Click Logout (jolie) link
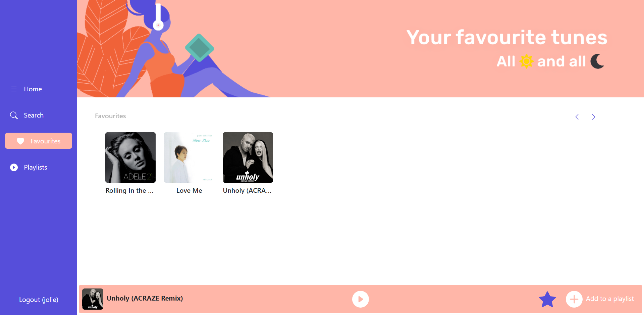 pyautogui.click(x=39, y=300)
